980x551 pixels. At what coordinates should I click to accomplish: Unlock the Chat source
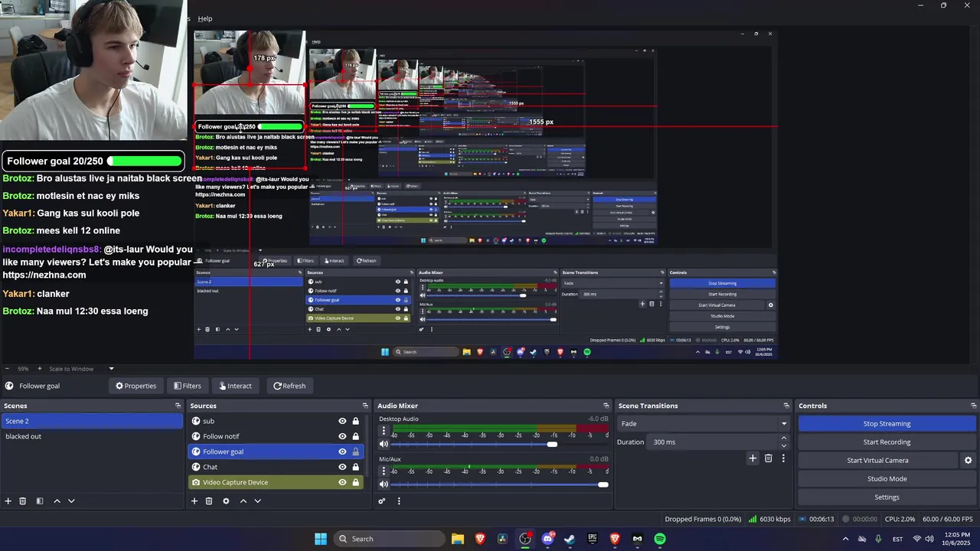tap(355, 467)
